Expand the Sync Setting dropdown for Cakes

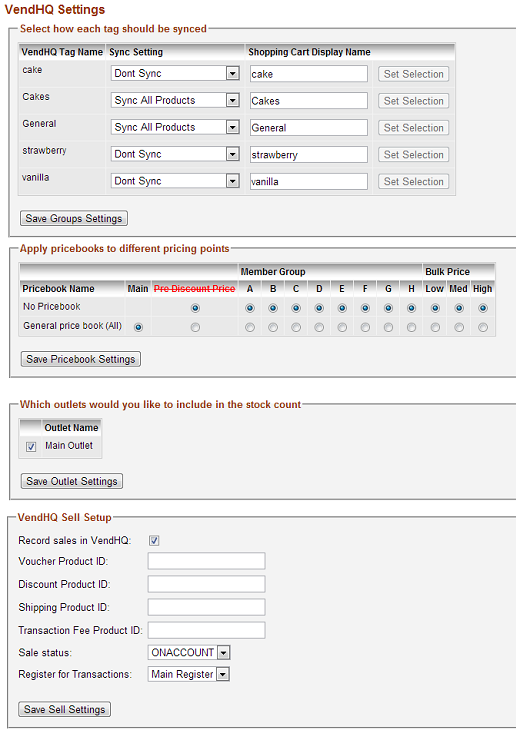pos(175,101)
